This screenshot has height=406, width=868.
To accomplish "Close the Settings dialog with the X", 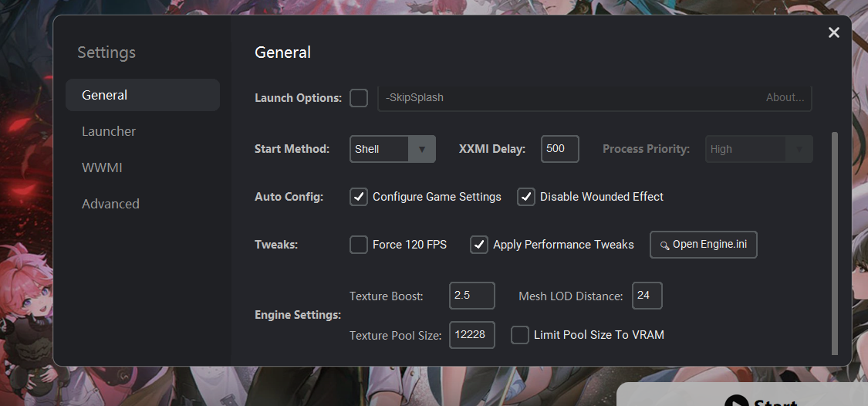I will [834, 32].
